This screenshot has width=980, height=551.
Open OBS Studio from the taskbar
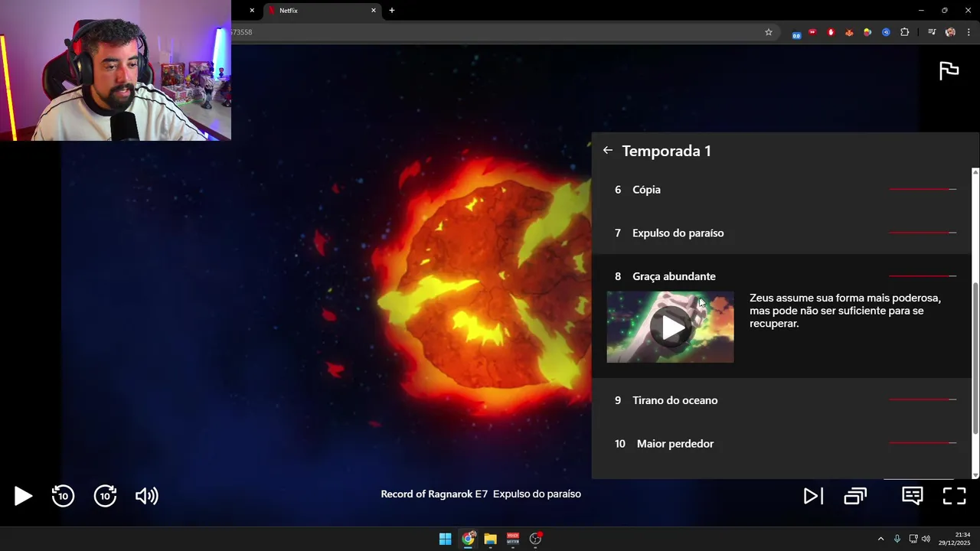point(536,539)
